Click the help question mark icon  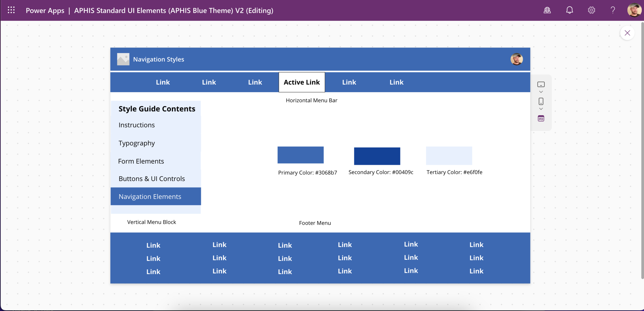point(613,10)
